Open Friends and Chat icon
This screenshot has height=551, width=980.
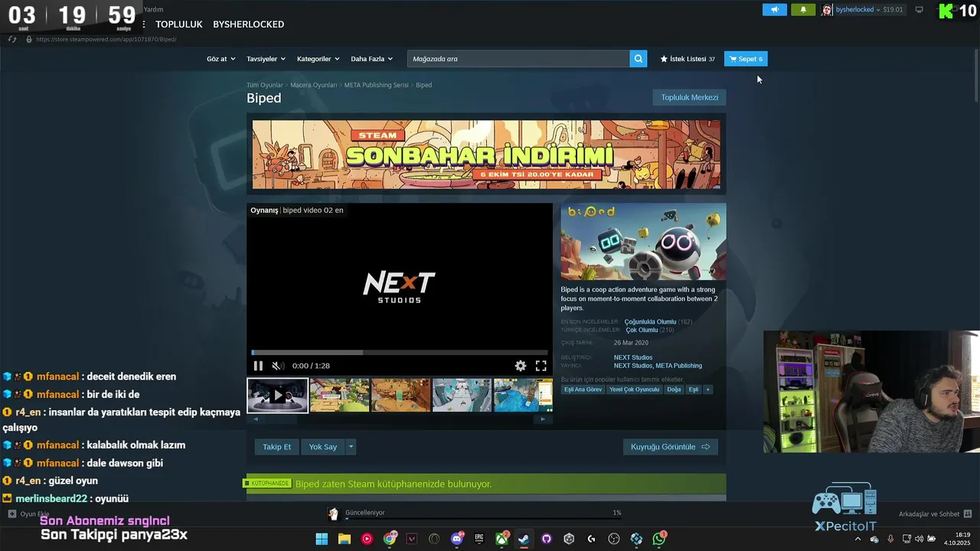click(968, 514)
